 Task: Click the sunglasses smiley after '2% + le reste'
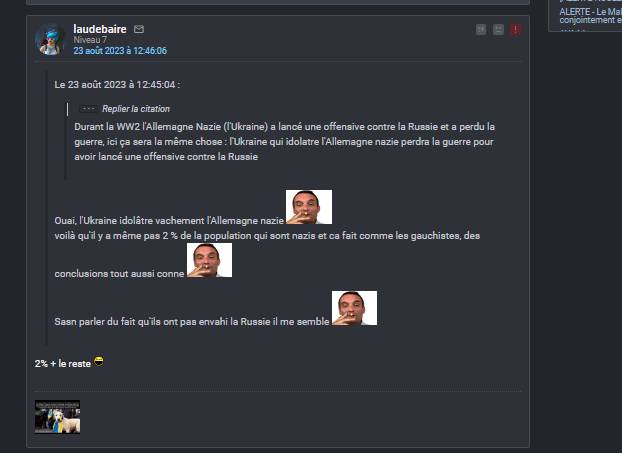tap(98, 361)
